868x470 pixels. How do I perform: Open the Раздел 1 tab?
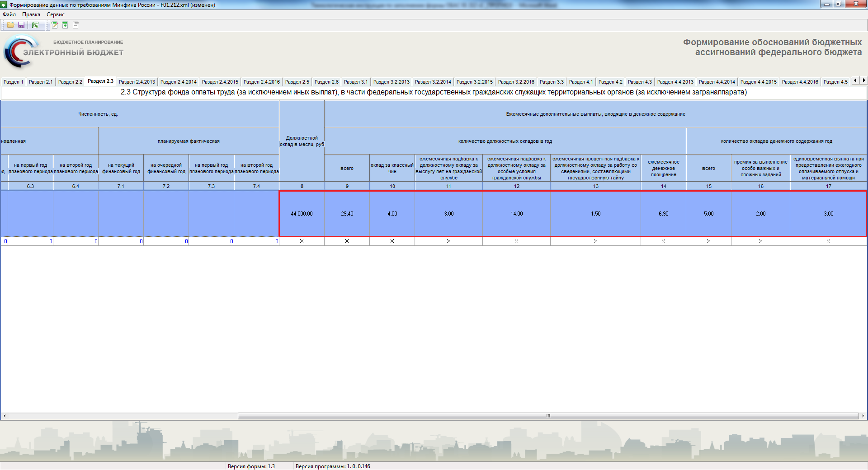click(x=13, y=82)
